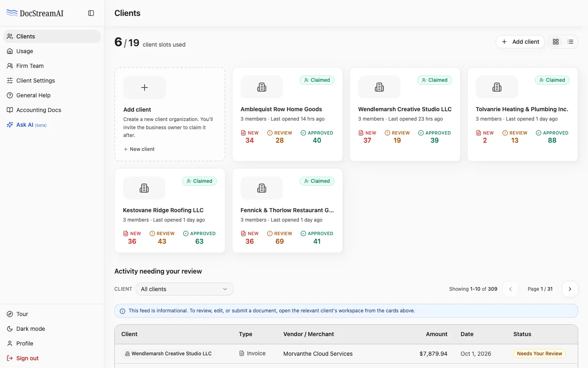Click Morvanthe Cloud Services vendor cell
This screenshot has height=368, width=588.
click(318, 354)
